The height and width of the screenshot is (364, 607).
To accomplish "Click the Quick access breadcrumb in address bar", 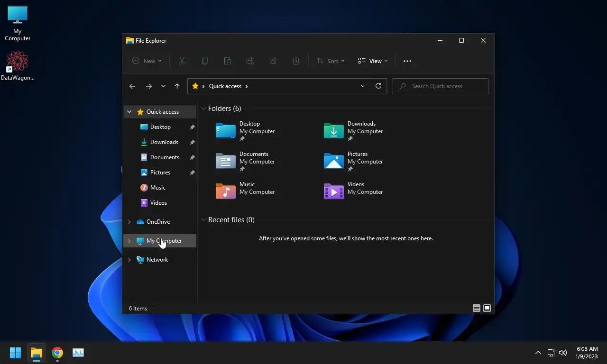I will [225, 86].
